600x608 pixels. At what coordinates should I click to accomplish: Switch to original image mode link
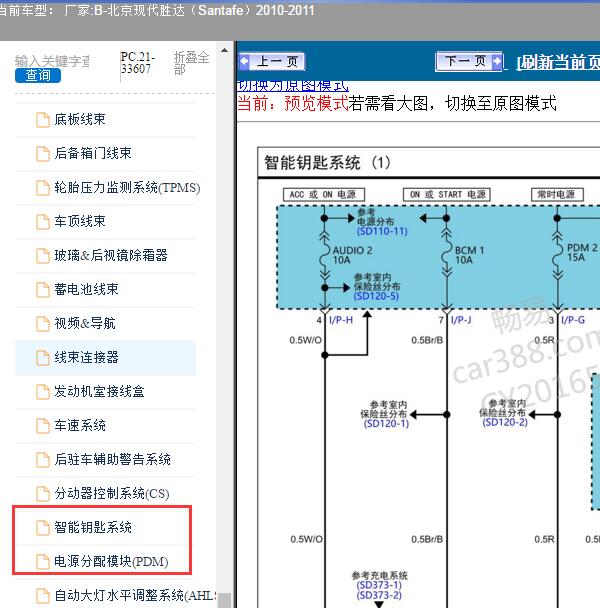pyautogui.click(x=292, y=86)
